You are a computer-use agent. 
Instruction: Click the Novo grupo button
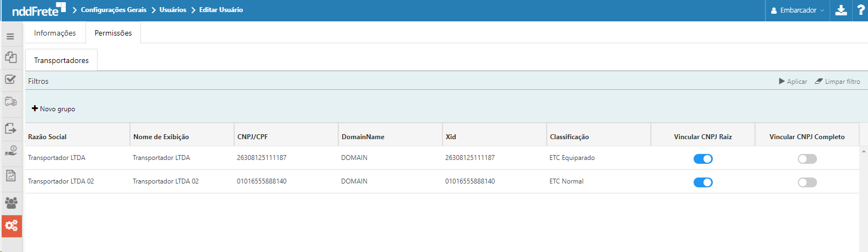click(x=54, y=109)
